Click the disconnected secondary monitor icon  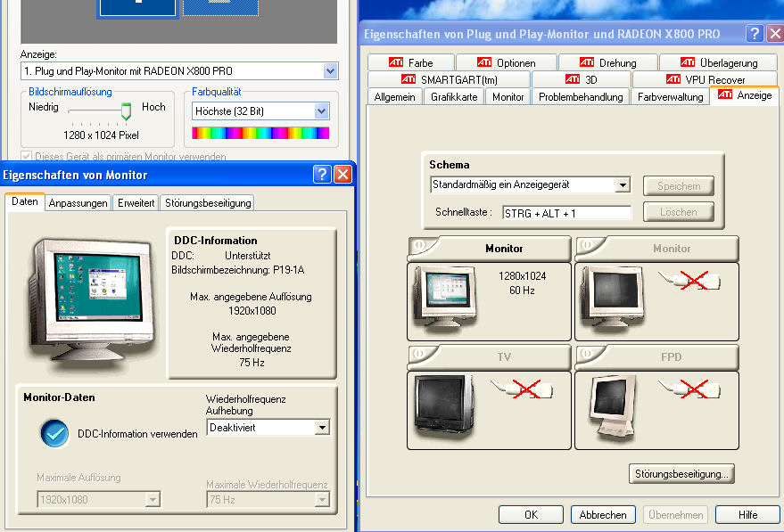[610, 300]
